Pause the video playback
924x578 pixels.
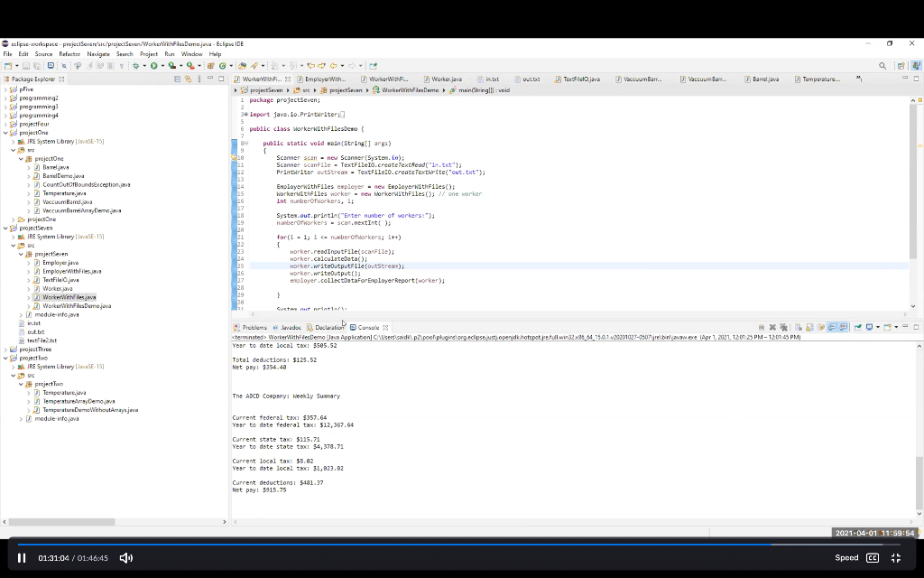[22, 557]
